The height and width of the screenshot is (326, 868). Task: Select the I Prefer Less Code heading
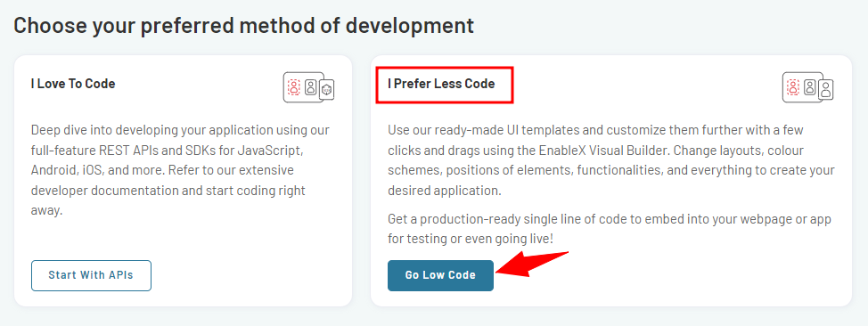coord(441,84)
